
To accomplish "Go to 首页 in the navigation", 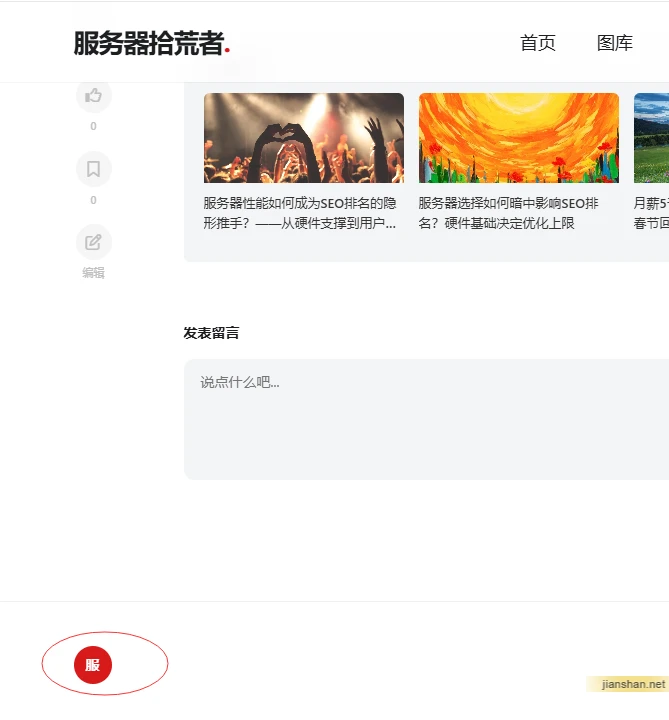I will coord(538,43).
